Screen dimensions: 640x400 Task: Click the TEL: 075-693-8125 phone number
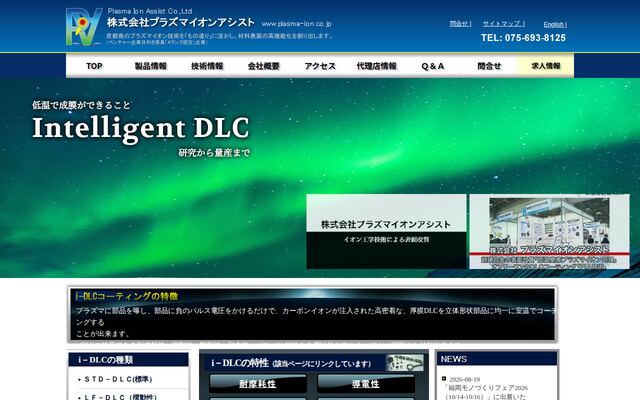[x=523, y=38]
